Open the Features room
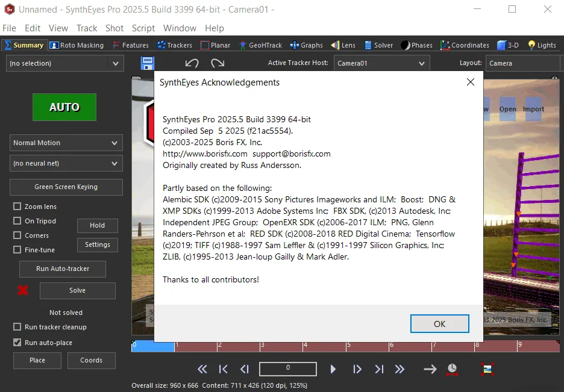Viewport: 564px width, 392px height. click(131, 45)
